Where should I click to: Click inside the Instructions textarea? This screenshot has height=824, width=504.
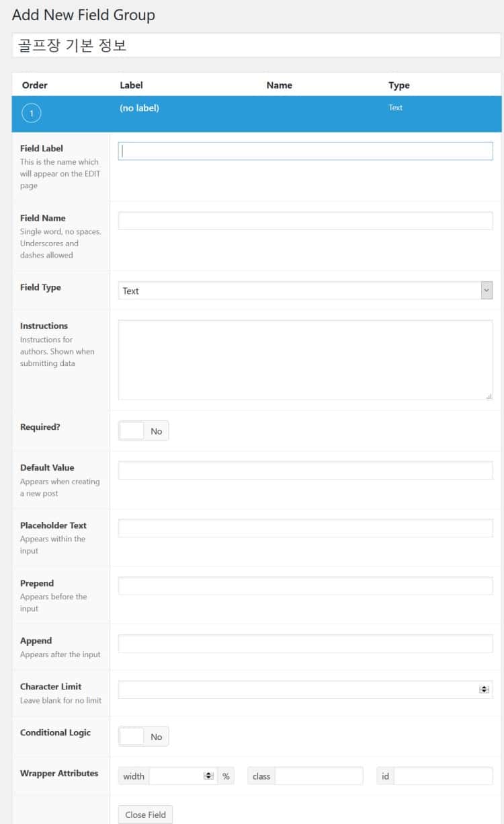coord(305,360)
